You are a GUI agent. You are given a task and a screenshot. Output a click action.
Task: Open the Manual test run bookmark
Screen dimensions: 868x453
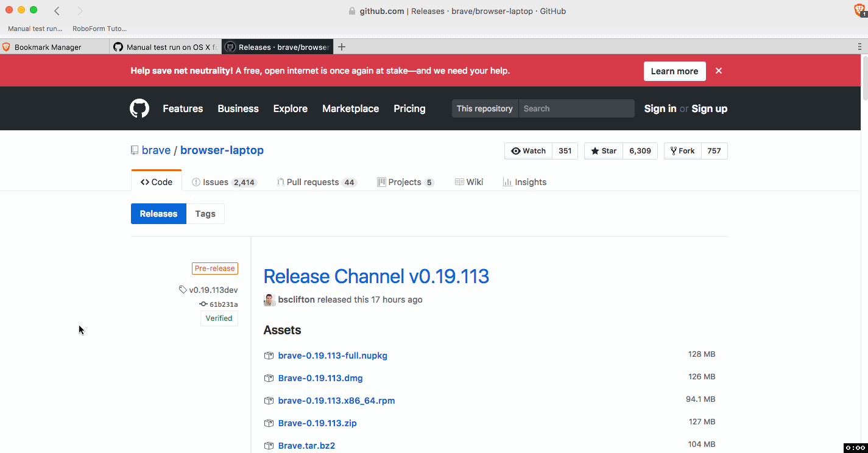coord(35,29)
